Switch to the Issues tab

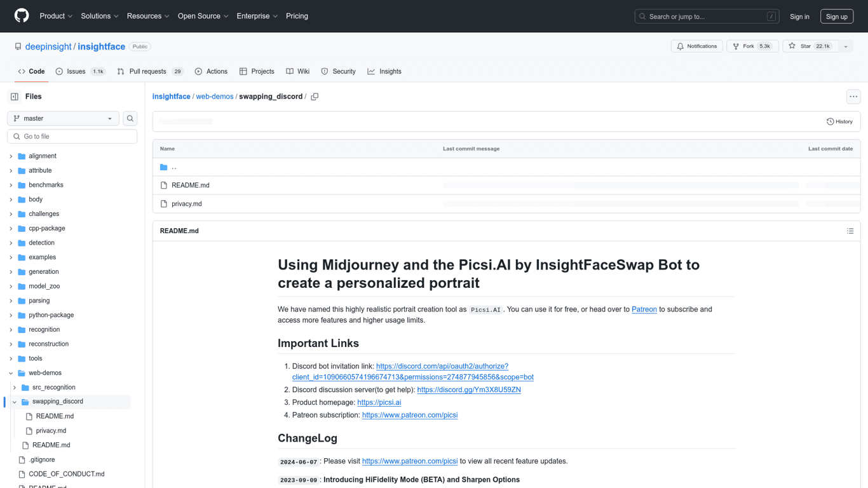[x=76, y=71]
